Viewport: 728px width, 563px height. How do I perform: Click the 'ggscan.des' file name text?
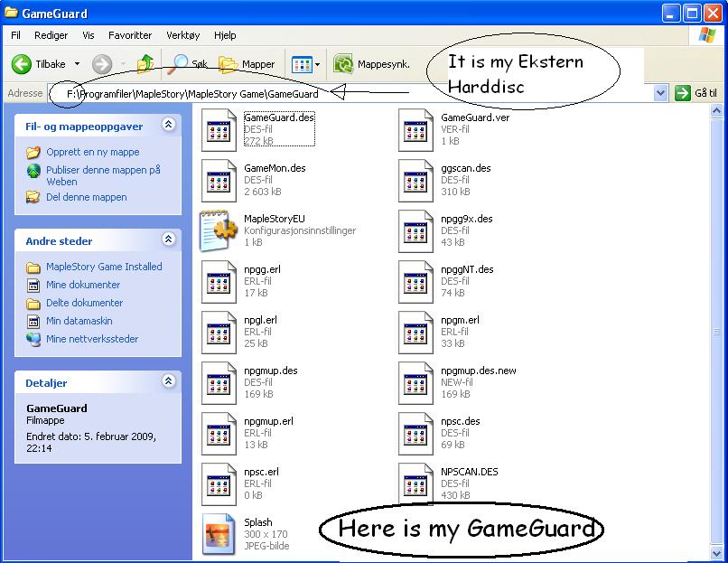click(466, 168)
